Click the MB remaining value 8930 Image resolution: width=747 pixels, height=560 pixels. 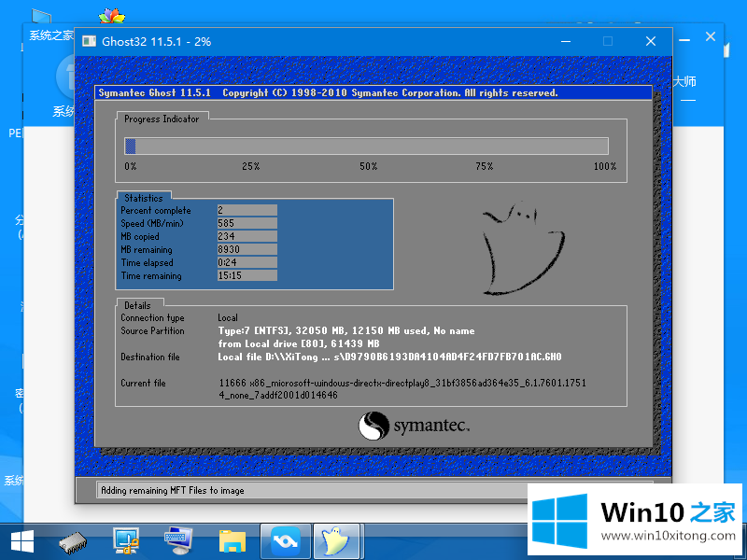[x=247, y=249]
